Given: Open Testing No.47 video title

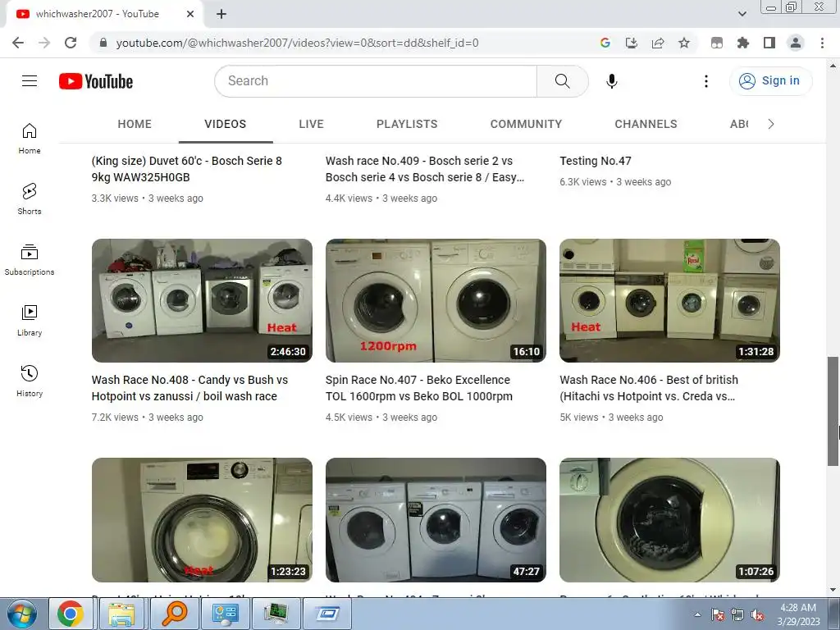Looking at the screenshot, I should [x=596, y=161].
